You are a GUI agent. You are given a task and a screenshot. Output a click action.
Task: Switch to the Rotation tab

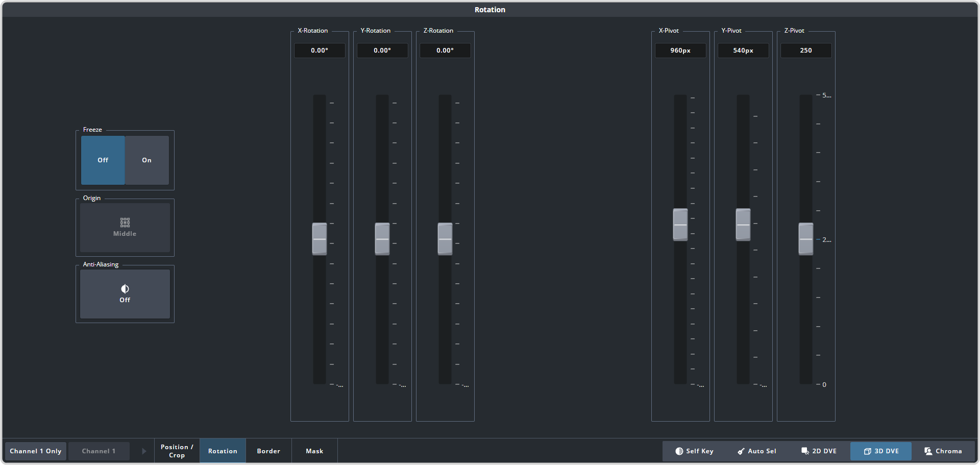pyautogui.click(x=223, y=451)
